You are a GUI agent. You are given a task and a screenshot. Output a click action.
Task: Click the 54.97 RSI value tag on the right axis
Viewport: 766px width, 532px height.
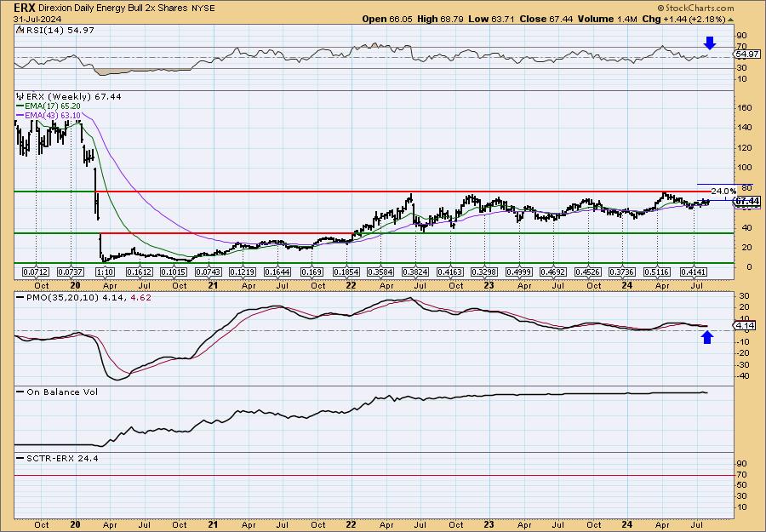coord(747,54)
